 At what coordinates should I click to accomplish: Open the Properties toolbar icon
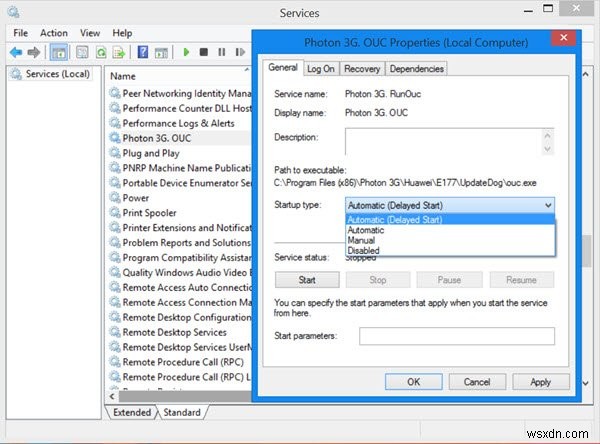point(82,52)
